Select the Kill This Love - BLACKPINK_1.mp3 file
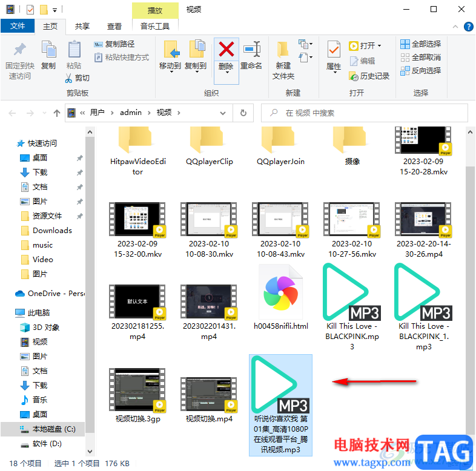Viewport: 476px width, 471px height. [423, 306]
